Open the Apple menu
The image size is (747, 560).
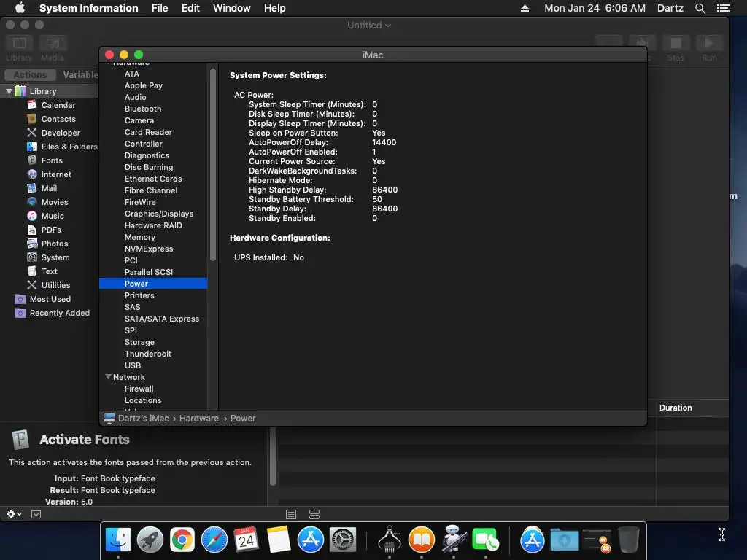click(20, 8)
